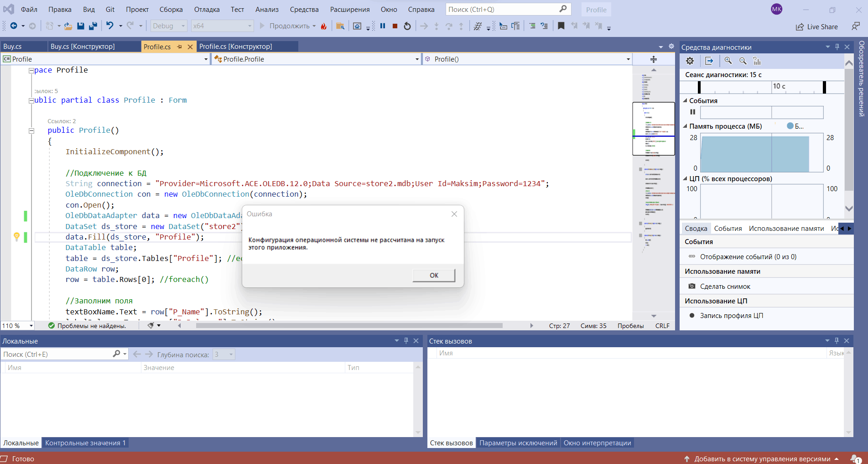Image resolution: width=868 pixels, height=464 pixels.
Task: Click the lightbulb quick actions icon
Action: click(x=16, y=236)
